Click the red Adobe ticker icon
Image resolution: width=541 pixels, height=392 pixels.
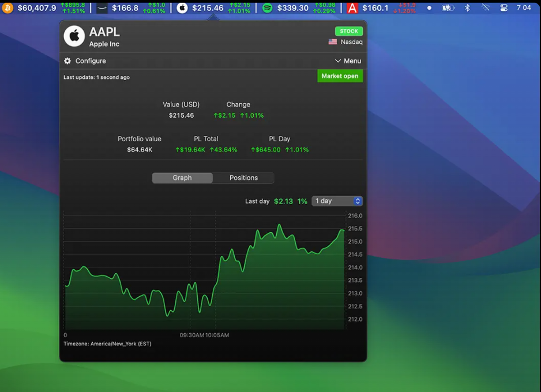click(x=352, y=7)
